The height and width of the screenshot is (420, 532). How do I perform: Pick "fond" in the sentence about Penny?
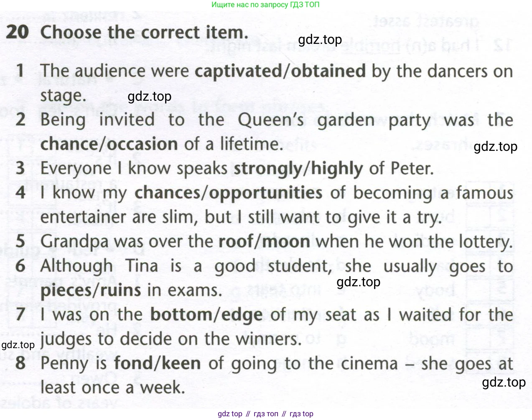(x=132, y=363)
